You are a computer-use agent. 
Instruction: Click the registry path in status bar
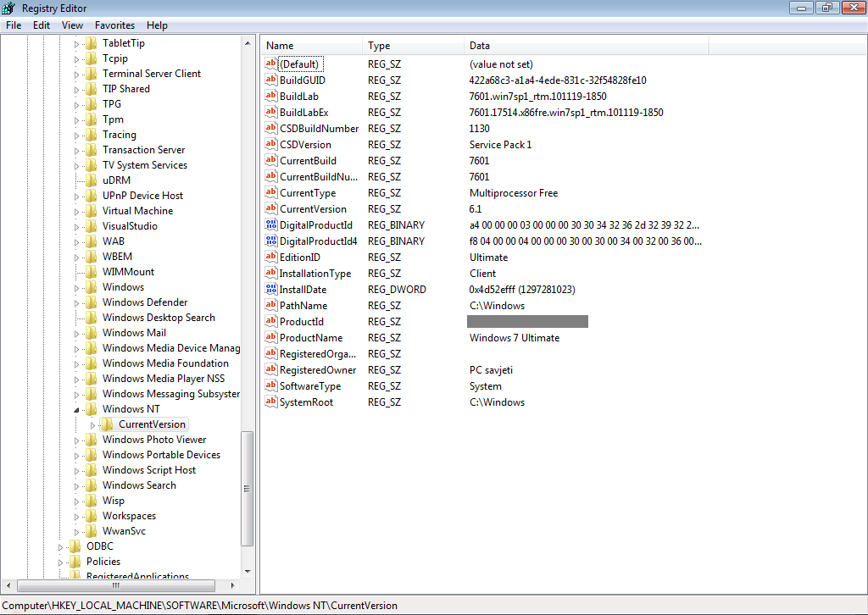[200, 606]
